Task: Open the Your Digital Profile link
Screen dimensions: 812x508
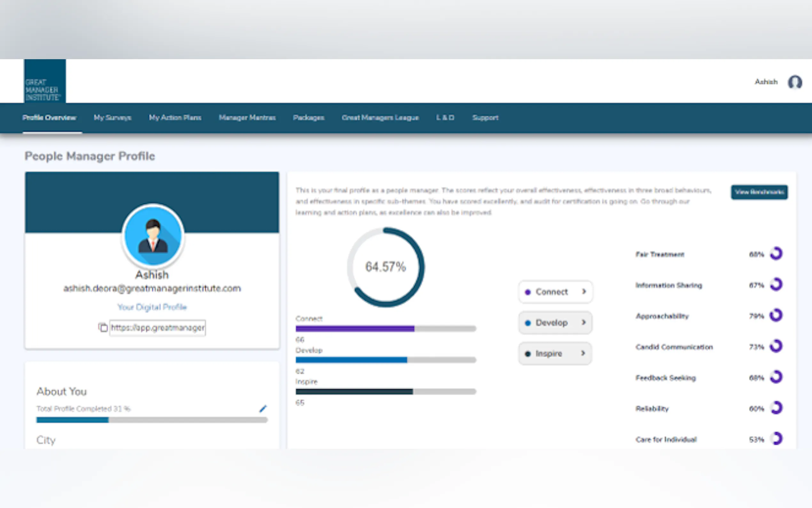Action: [x=152, y=307]
